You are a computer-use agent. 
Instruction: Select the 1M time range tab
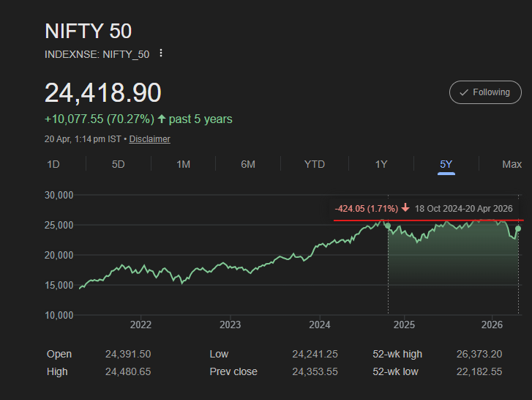[x=183, y=164]
